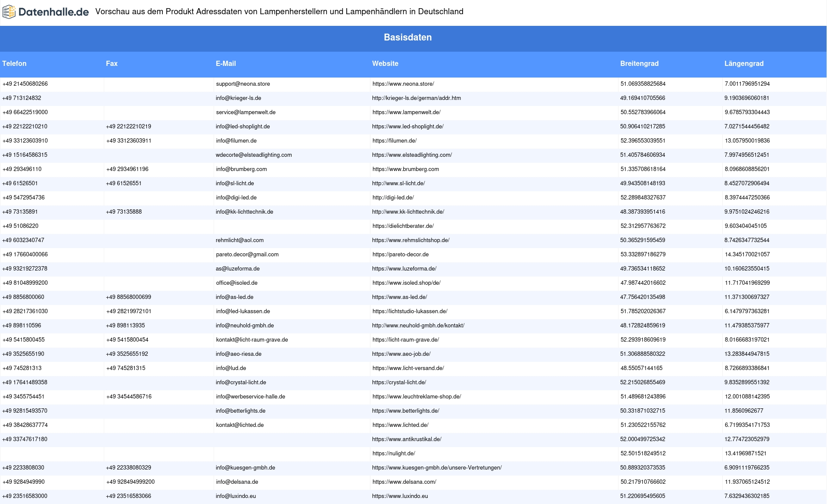This screenshot has height=504, width=827.
Task: Select fax number +49 22122210219
Action: (x=128, y=127)
